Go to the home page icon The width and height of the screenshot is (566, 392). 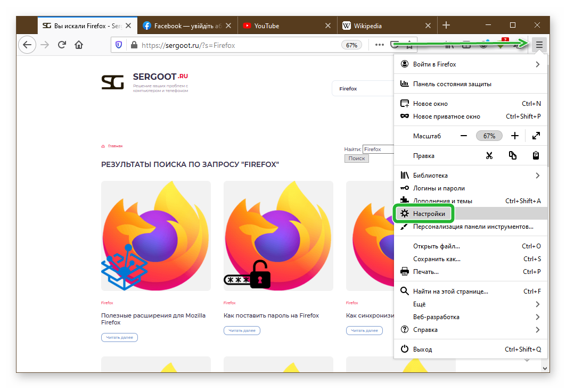click(79, 45)
